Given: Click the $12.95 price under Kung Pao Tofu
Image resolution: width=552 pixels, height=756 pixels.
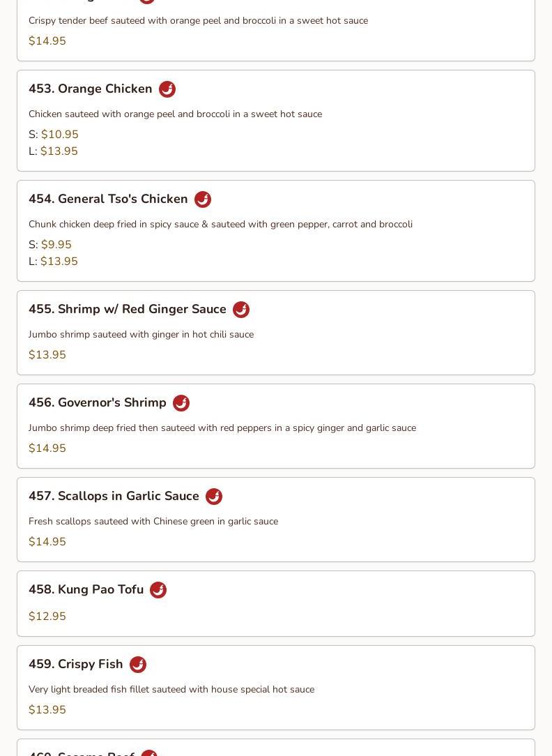Looking at the screenshot, I should (x=47, y=617).
